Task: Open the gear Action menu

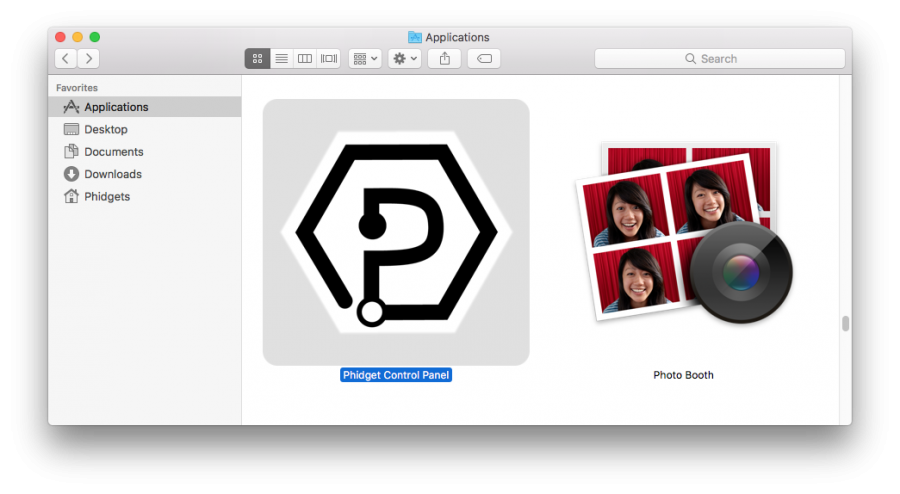Action: coord(405,59)
